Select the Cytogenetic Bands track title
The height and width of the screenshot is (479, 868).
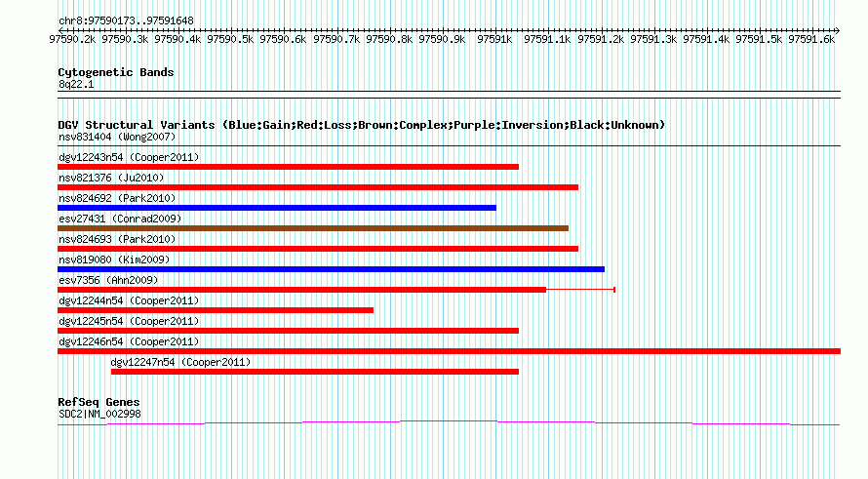116,72
